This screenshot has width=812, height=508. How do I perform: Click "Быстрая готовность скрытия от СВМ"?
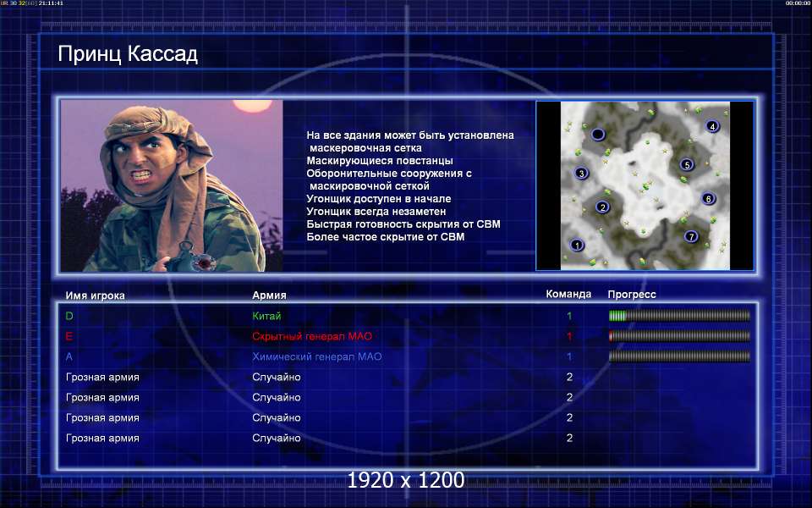click(x=403, y=224)
